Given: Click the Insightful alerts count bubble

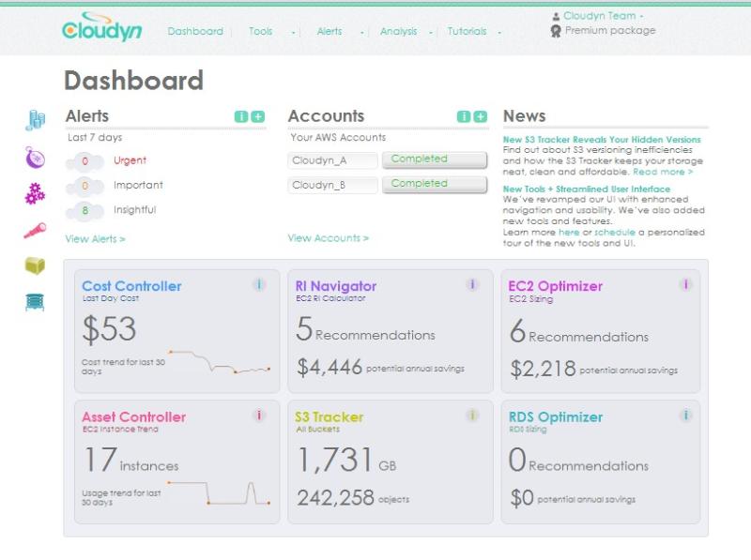Looking at the screenshot, I should 84,211.
